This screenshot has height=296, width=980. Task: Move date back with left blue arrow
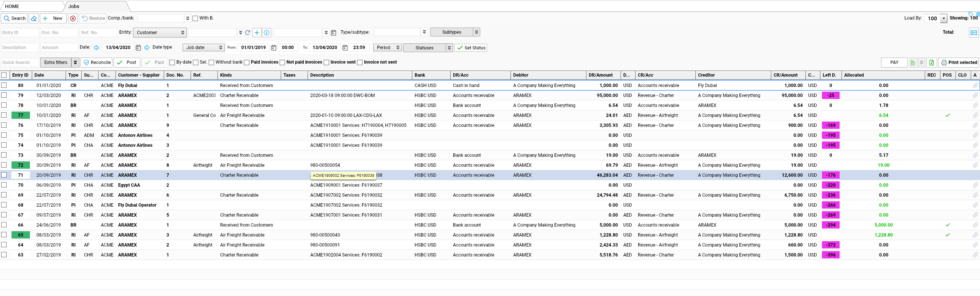pyautogui.click(x=97, y=48)
